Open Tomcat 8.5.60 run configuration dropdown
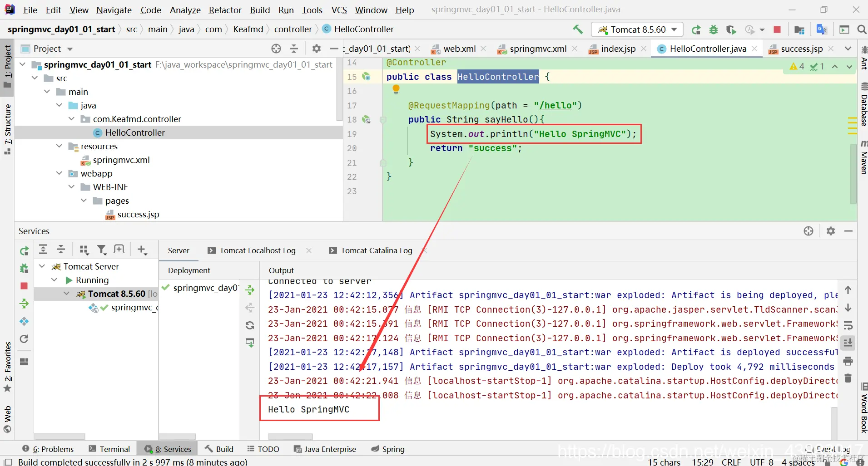 pyautogui.click(x=637, y=29)
